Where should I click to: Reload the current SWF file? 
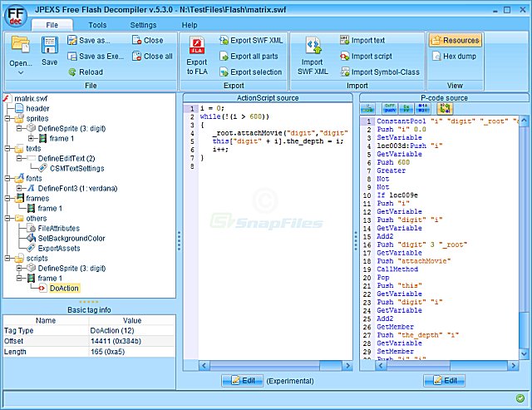86,72
